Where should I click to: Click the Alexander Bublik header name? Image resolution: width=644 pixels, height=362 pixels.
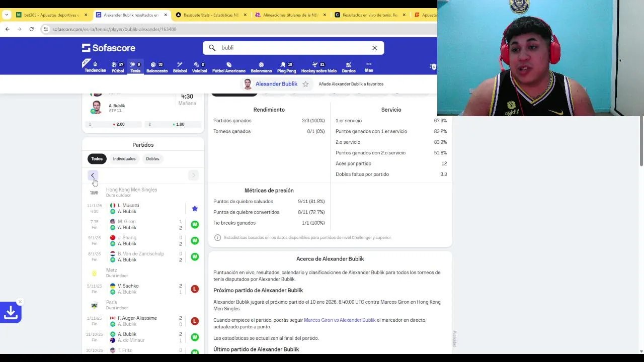coord(276,84)
